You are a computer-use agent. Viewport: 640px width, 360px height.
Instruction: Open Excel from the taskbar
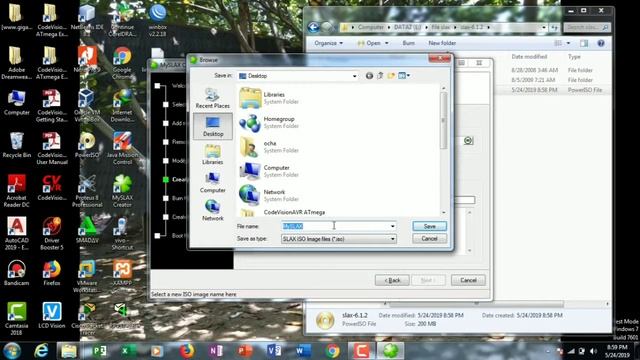(127, 351)
